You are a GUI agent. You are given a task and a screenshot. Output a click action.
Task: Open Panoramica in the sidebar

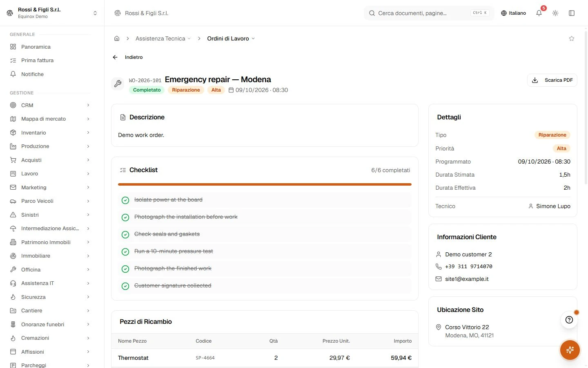coord(50,47)
